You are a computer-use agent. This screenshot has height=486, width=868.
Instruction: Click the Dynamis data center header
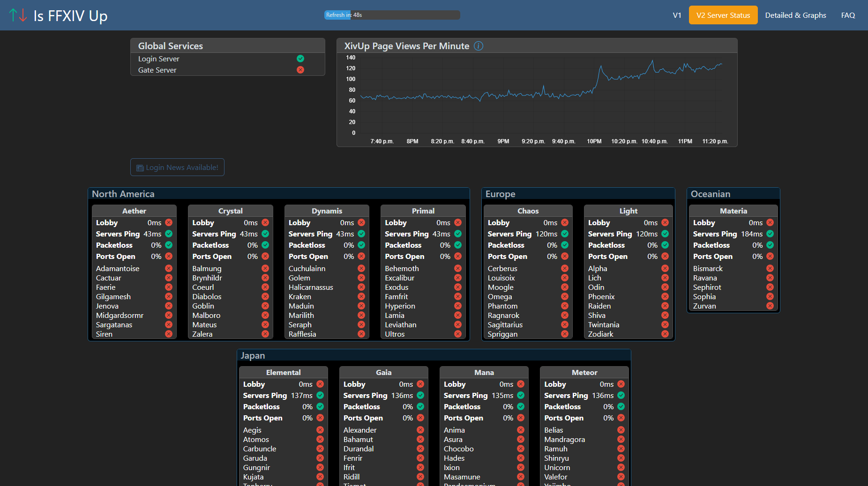[x=327, y=211]
